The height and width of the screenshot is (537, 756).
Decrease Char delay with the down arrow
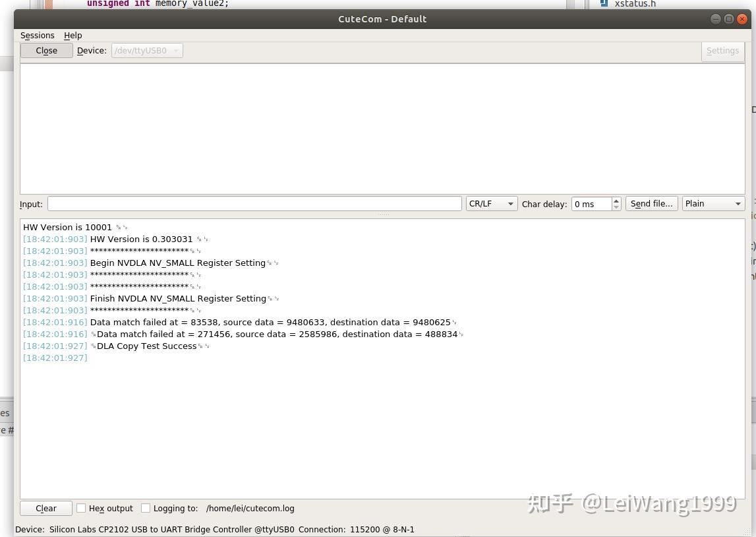(x=616, y=206)
